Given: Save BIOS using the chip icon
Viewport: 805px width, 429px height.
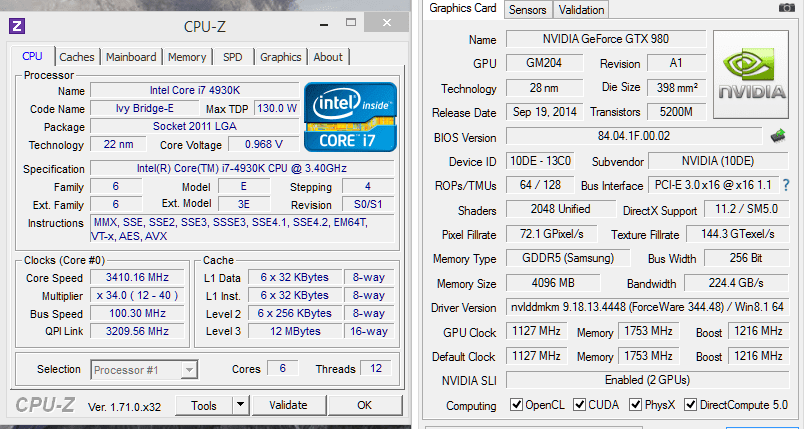Looking at the screenshot, I should [778, 136].
